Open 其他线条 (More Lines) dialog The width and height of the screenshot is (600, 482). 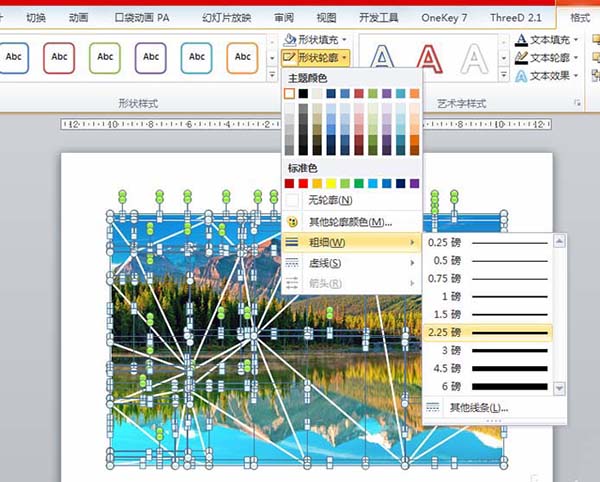[477, 408]
